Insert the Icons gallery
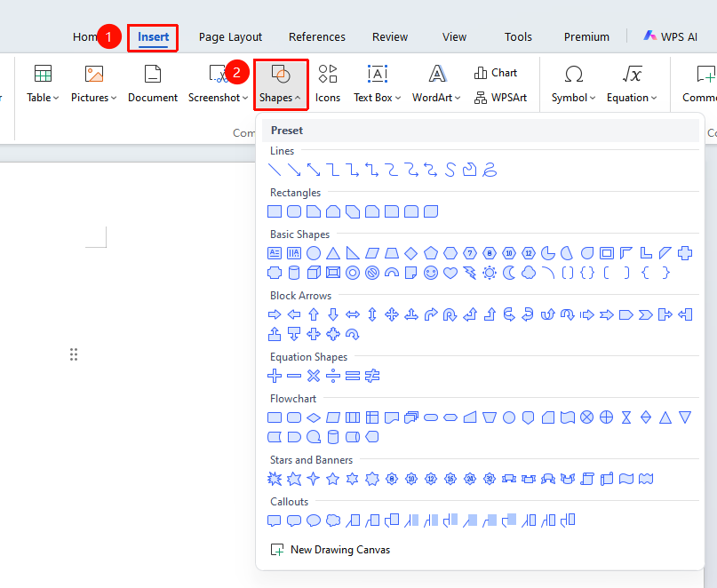717x588 pixels. [328, 84]
